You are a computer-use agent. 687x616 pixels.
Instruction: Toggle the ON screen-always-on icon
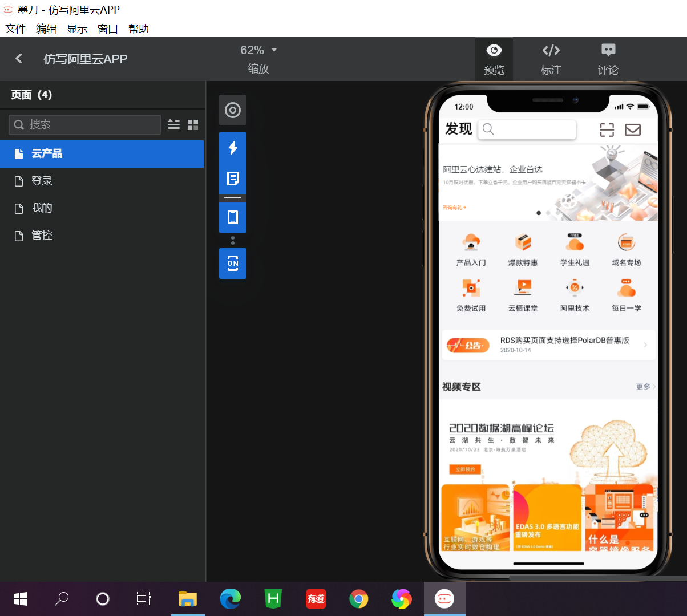point(232,264)
